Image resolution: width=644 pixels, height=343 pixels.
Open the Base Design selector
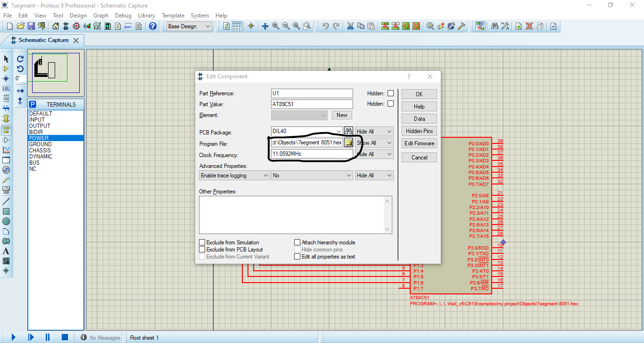(189, 26)
